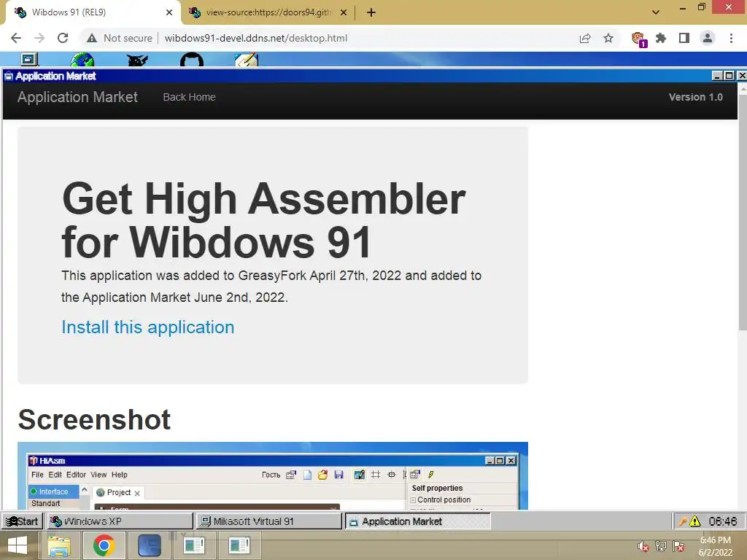Viewport: 747px width, 560px height.
Task: Open the second document app taskbar icon
Action: click(239, 545)
